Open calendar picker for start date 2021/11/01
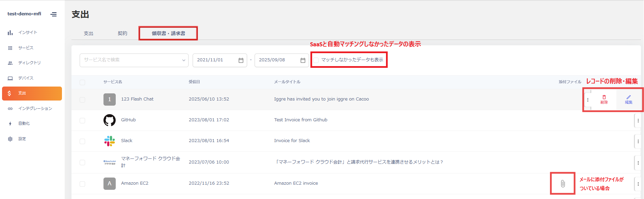 tap(241, 60)
